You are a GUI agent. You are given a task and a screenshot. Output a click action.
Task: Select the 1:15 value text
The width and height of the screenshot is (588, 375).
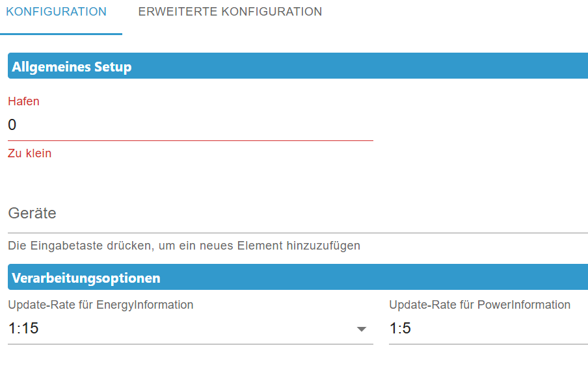tap(23, 329)
